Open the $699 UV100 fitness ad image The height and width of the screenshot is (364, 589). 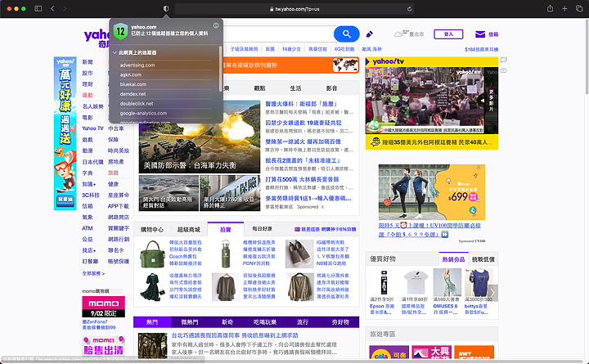(432, 192)
